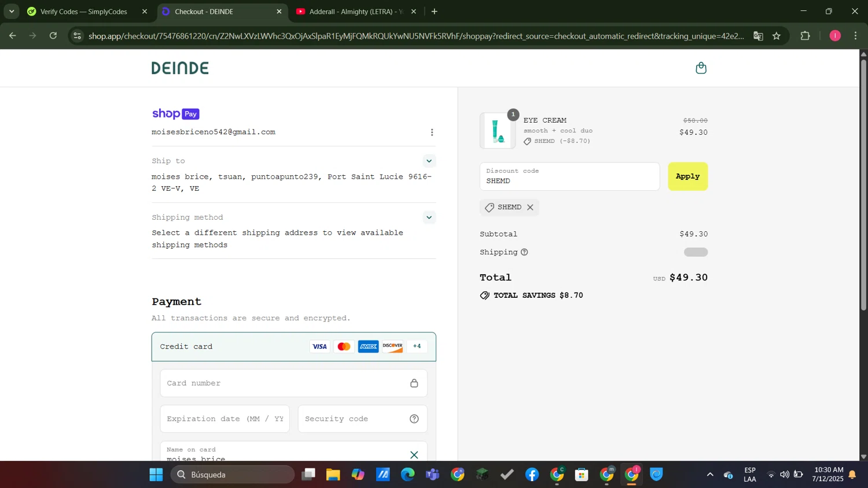Open security code help icon
This screenshot has height=488, width=868.
pos(414,419)
